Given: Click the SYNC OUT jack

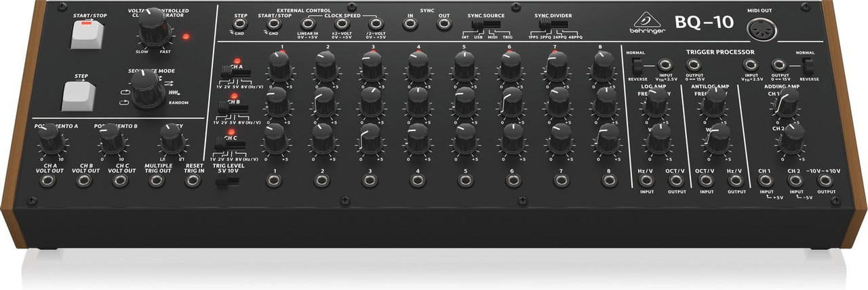Looking at the screenshot, I should pyautogui.click(x=444, y=24).
